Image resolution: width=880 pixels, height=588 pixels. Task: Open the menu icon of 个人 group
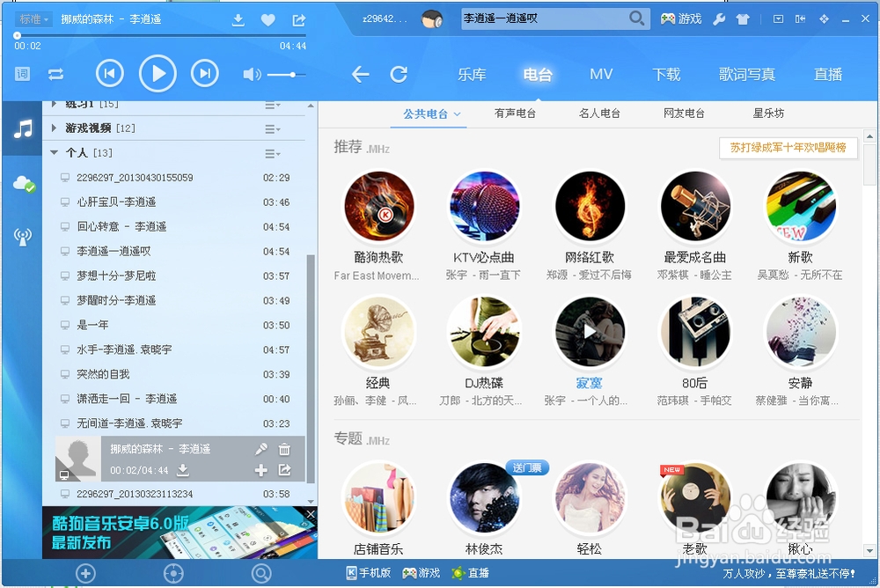coord(272,153)
